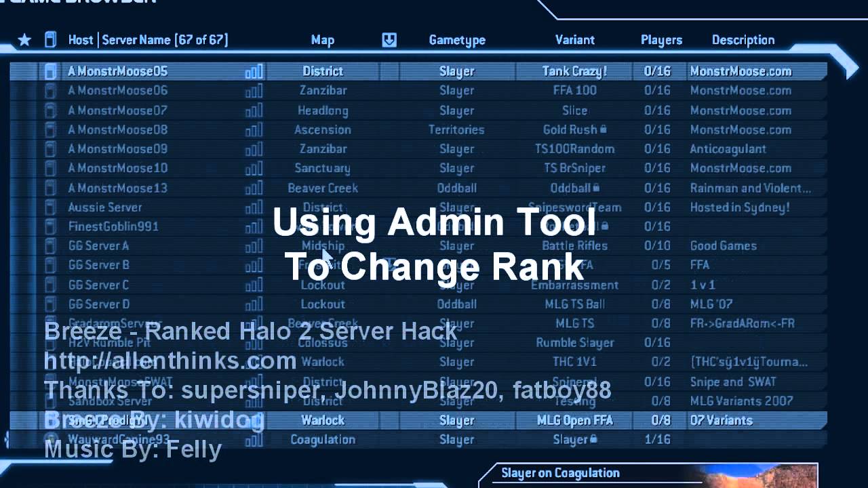Click the download arrow column header icon

389,40
